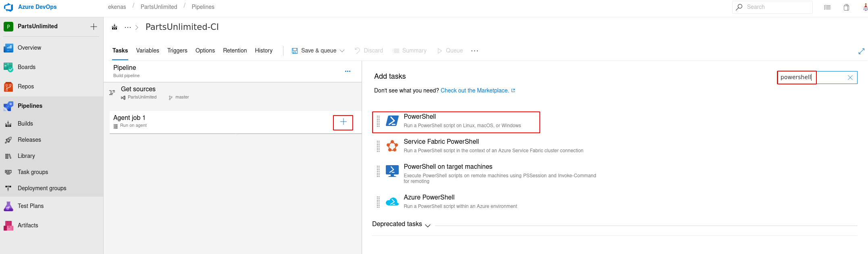Click the Azure DevOps title text
Screen dimensions: 868x254
(37, 7)
